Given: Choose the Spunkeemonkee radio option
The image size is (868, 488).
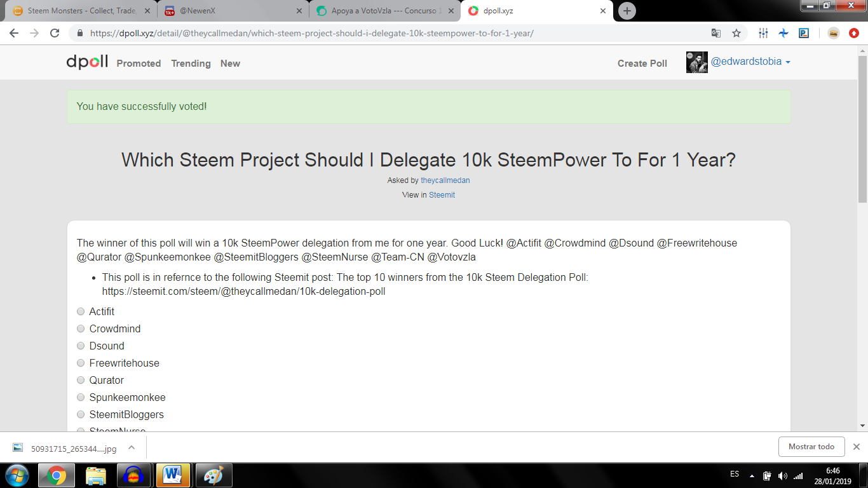Looking at the screenshot, I should (x=81, y=397).
